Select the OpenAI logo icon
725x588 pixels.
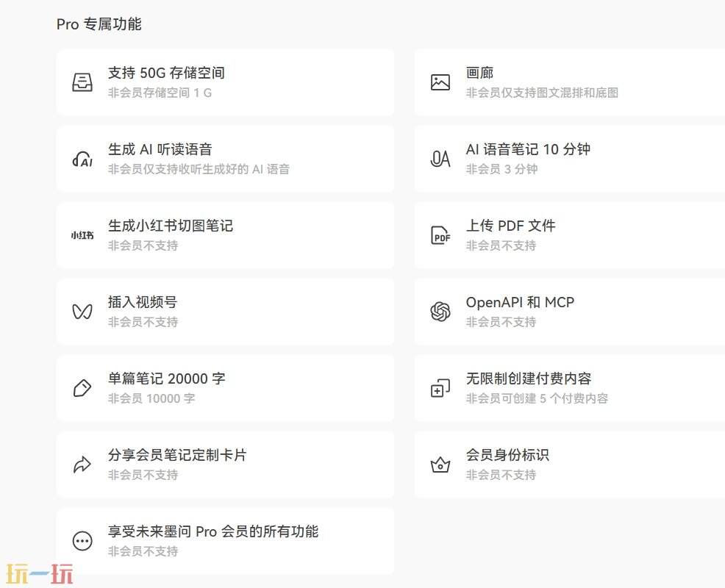click(440, 311)
